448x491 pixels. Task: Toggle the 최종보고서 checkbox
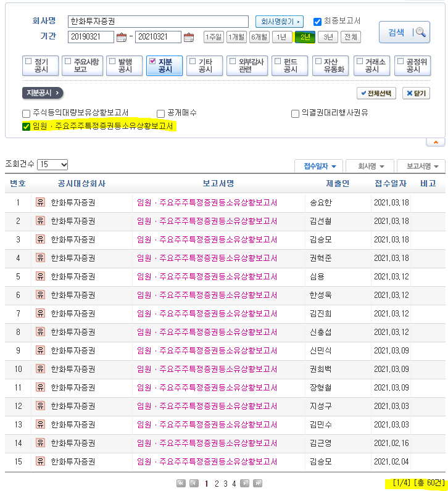[x=317, y=22]
